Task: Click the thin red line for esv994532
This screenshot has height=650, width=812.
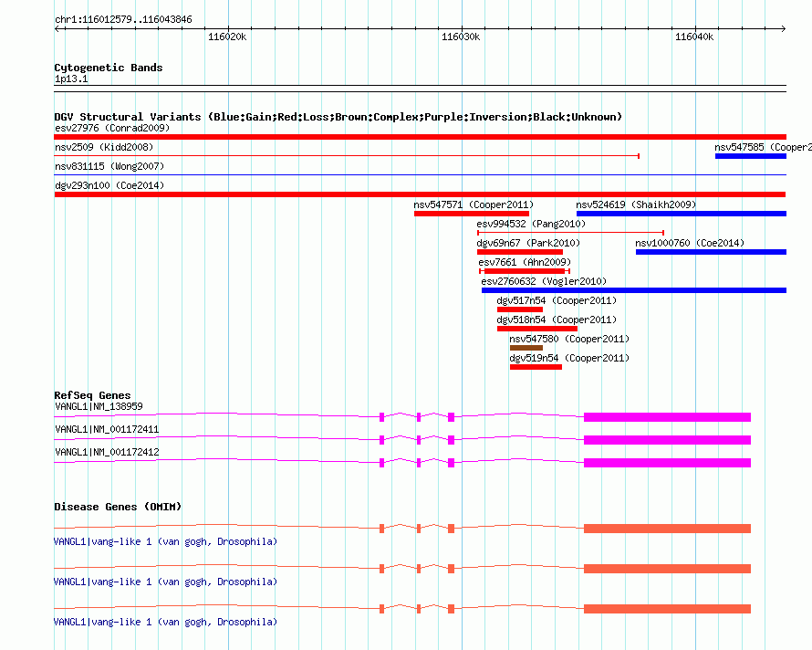Action: 570,233
